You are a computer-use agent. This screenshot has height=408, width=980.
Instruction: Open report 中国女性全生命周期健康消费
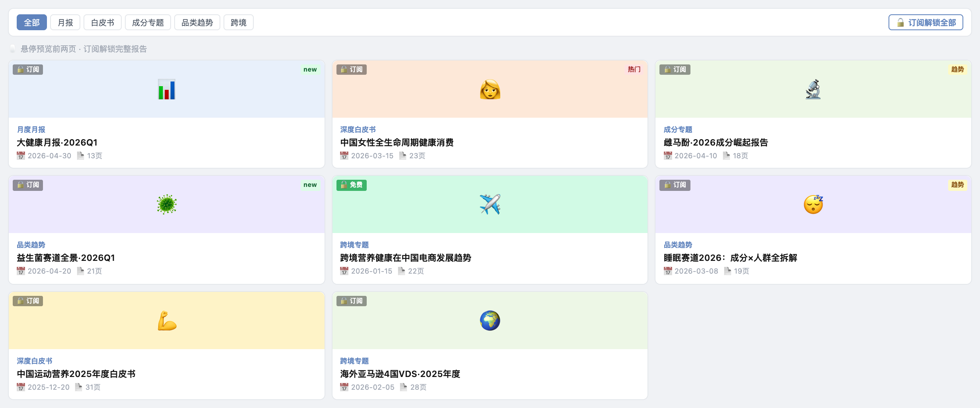[397, 142]
